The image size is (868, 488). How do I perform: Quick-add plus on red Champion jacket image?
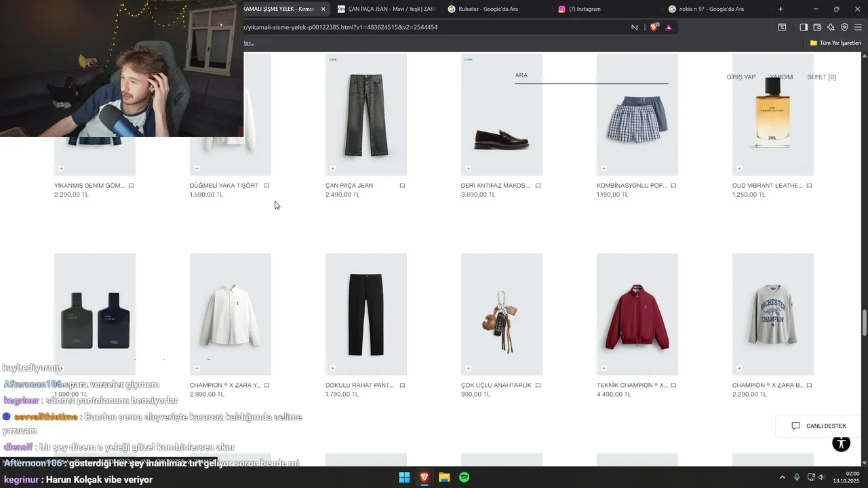(604, 368)
